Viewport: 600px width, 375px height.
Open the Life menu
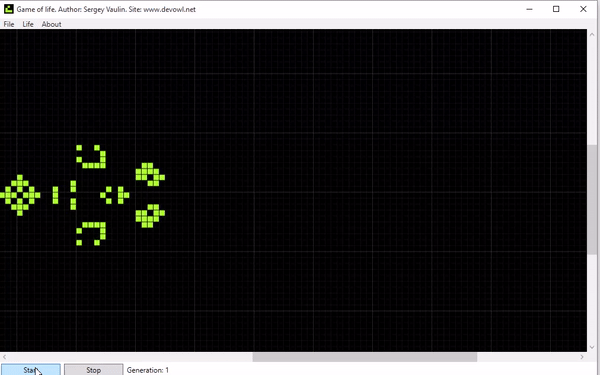click(28, 24)
